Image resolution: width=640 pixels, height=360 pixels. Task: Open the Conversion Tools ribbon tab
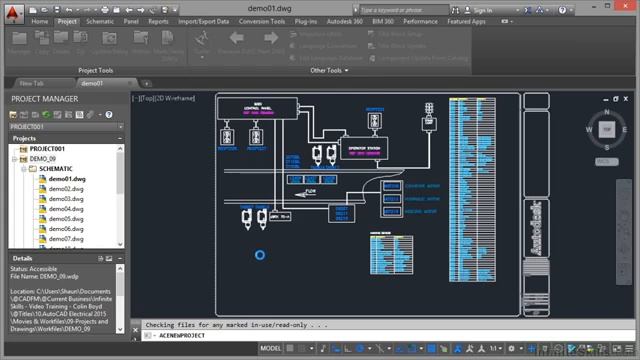tap(262, 21)
